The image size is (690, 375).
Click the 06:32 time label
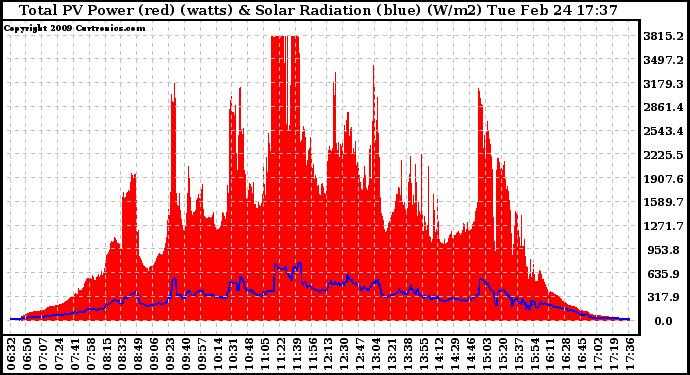click(x=11, y=353)
